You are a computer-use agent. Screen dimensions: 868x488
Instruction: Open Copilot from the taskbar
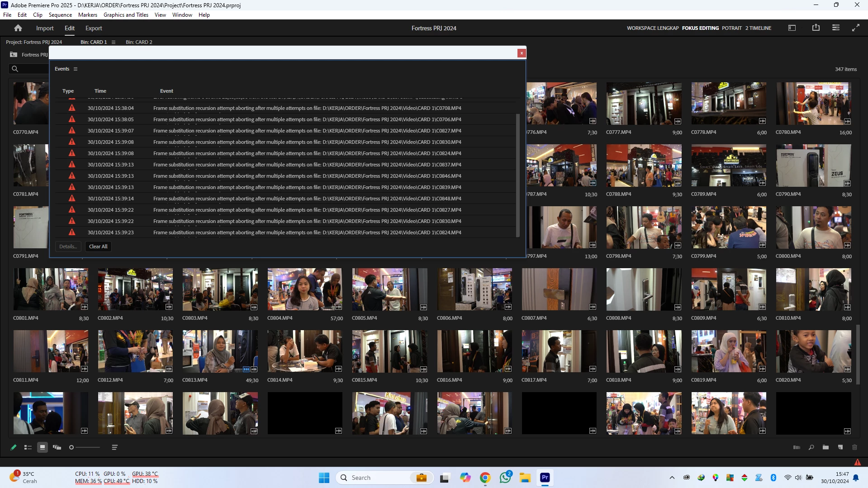[x=465, y=478]
